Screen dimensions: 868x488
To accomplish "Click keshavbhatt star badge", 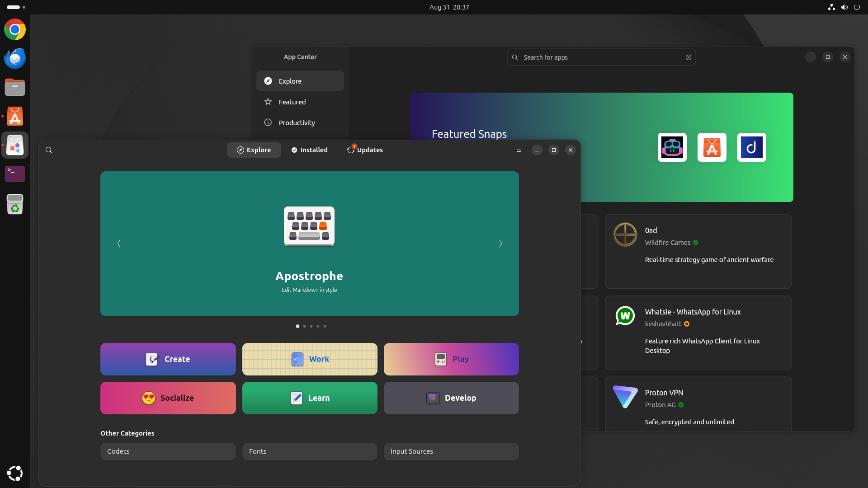I will (687, 324).
